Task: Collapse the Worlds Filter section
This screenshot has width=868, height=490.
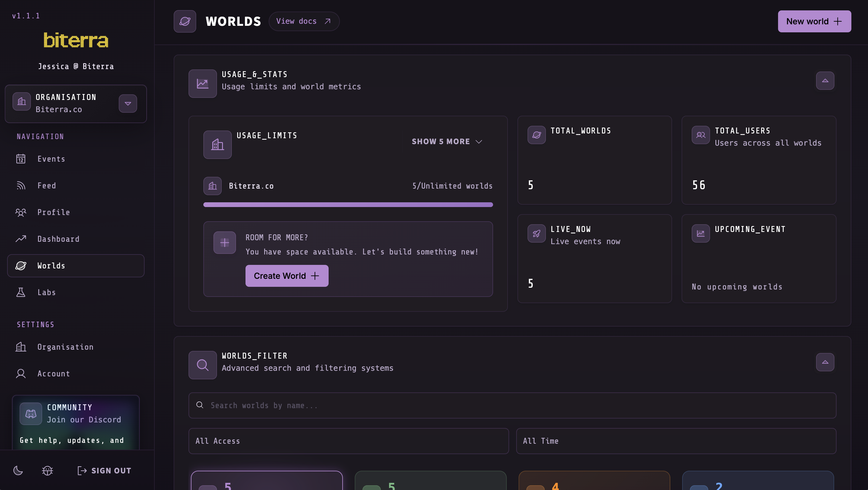Action: click(825, 362)
